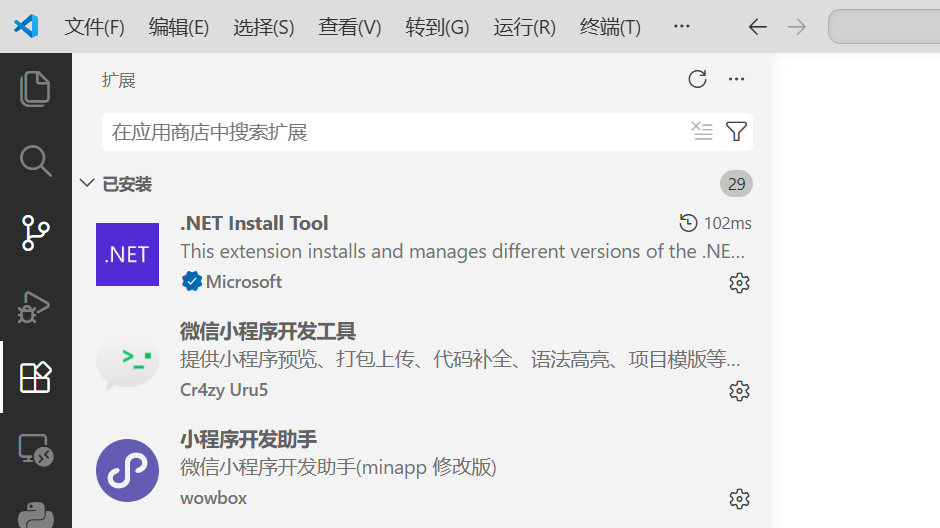Clear extension search results
The height and width of the screenshot is (528, 940).
[x=701, y=131]
